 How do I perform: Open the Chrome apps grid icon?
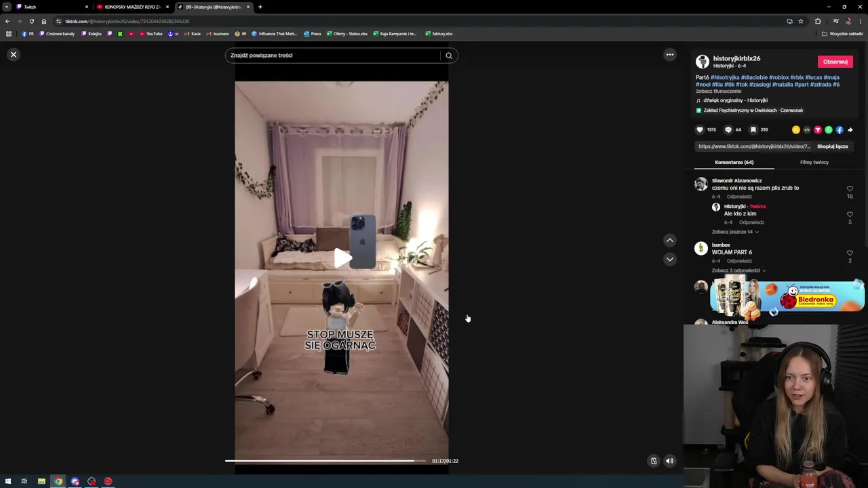click(8, 34)
